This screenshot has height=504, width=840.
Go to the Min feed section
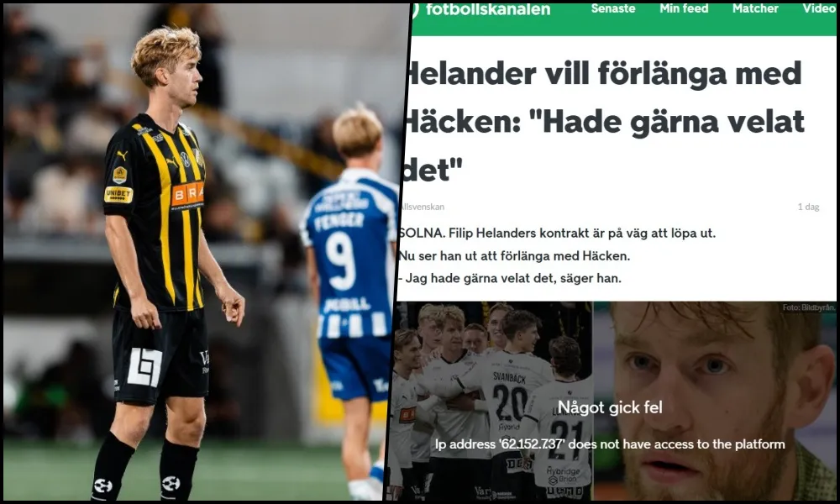[x=684, y=8]
